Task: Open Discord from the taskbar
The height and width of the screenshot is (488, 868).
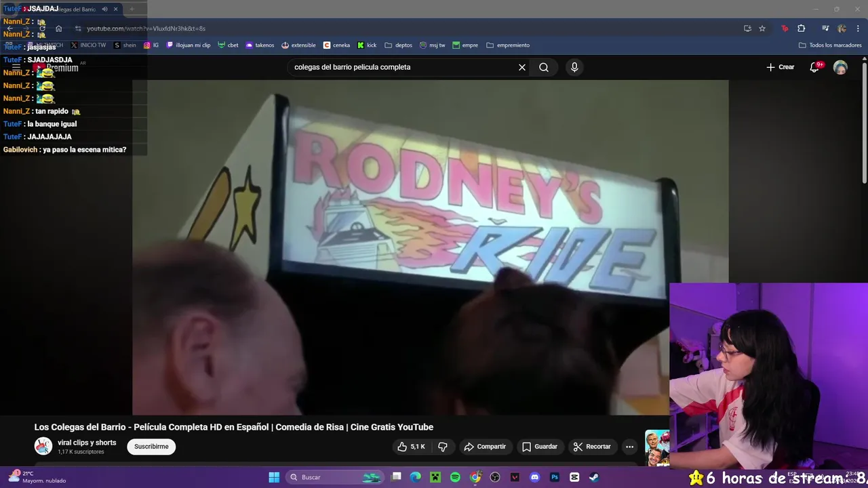Action: [535, 477]
